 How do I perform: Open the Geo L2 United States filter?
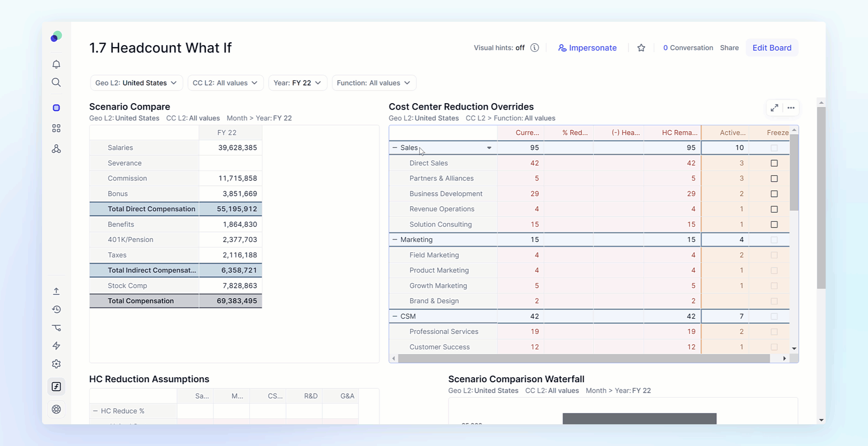136,83
